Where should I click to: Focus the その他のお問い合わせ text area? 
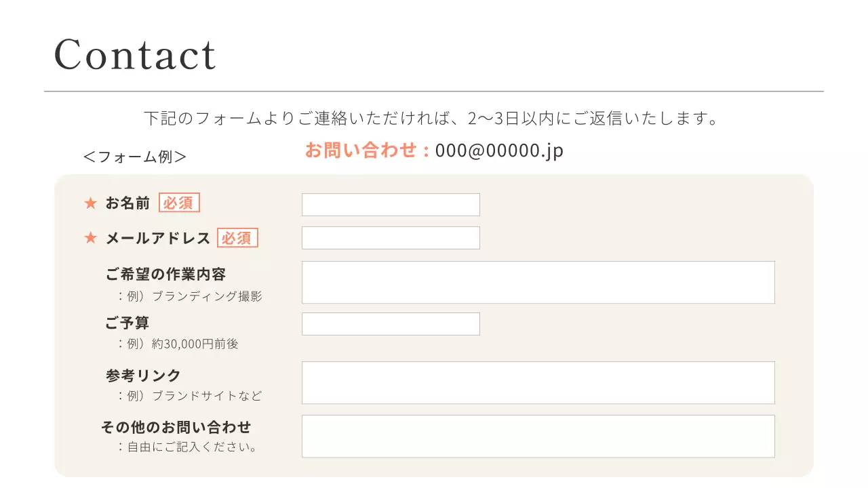pos(538,436)
